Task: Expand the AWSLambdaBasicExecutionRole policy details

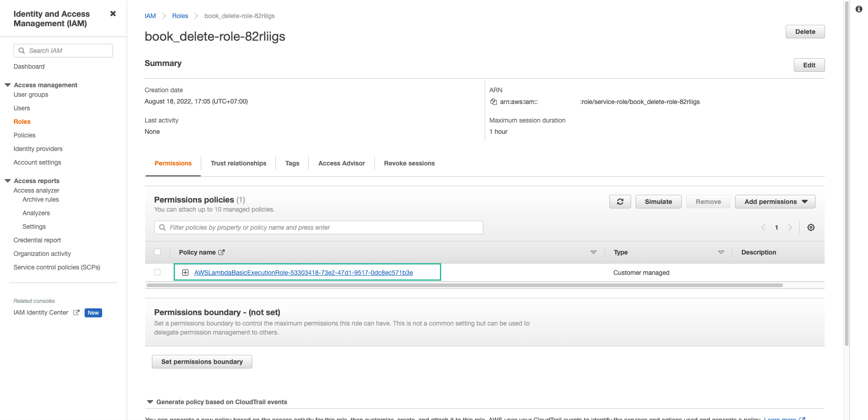Action: pyautogui.click(x=185, y=272)
